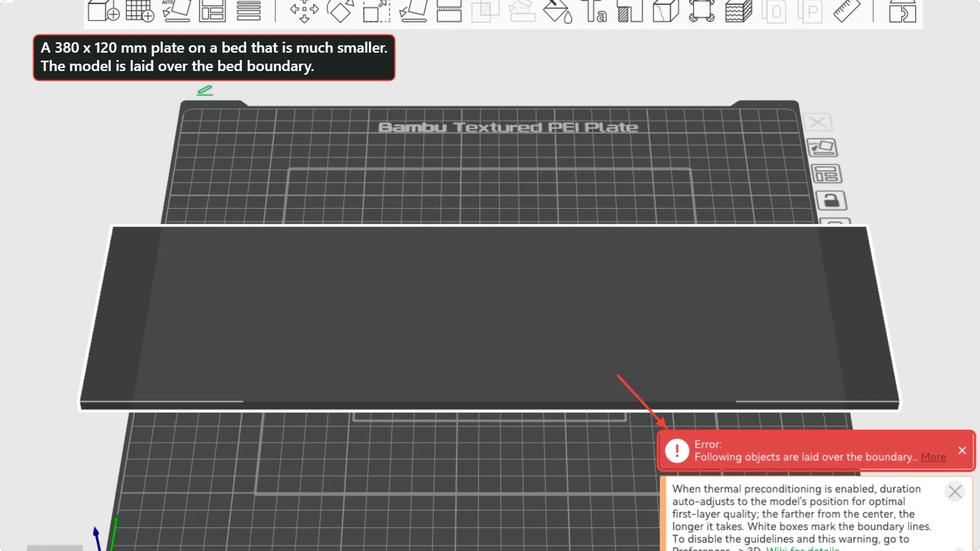Screen dimensions: 980x551
Task: Use the Lay on face tool
Action: click(413, 10)
